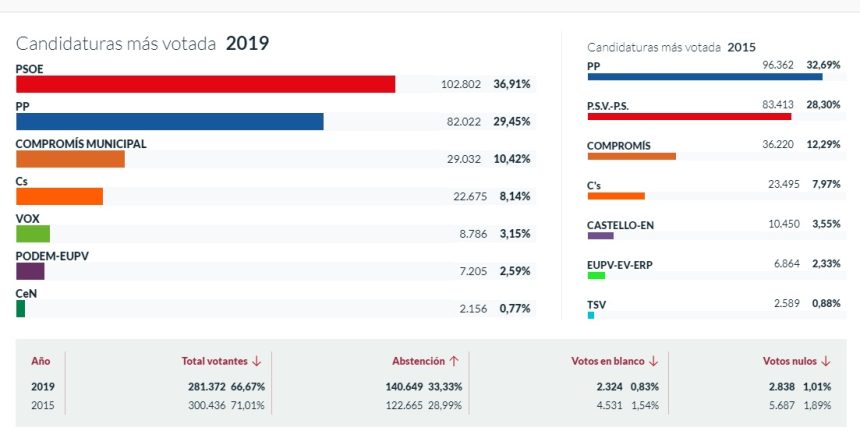Click the cyan TSV bar
Screen dimensions: 860x445
591,316
